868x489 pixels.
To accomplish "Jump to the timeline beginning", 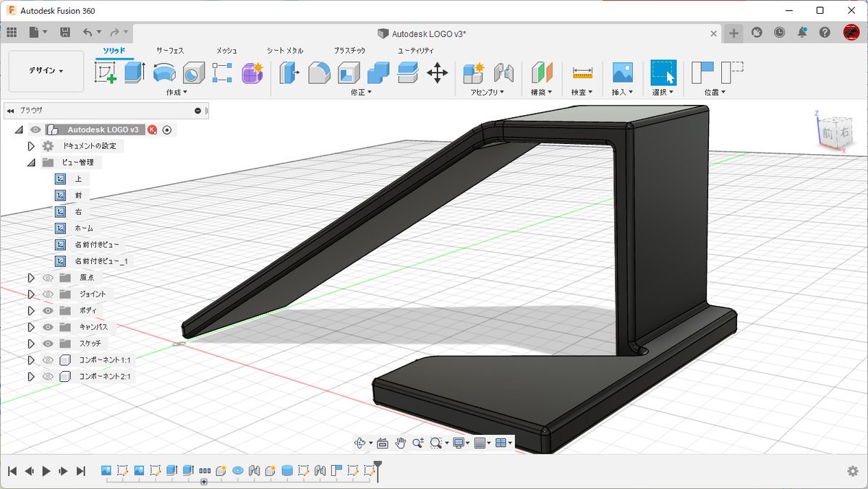I will (12, 471).
